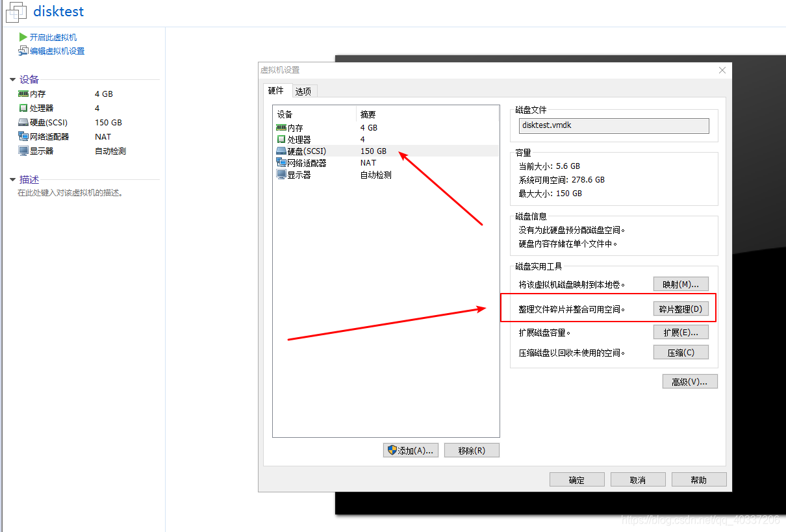The height and width of the screenshot is (532, 786).
Task: Click 硬盘(SCSI) disk icon in left device panel
Action: point(23,123)
